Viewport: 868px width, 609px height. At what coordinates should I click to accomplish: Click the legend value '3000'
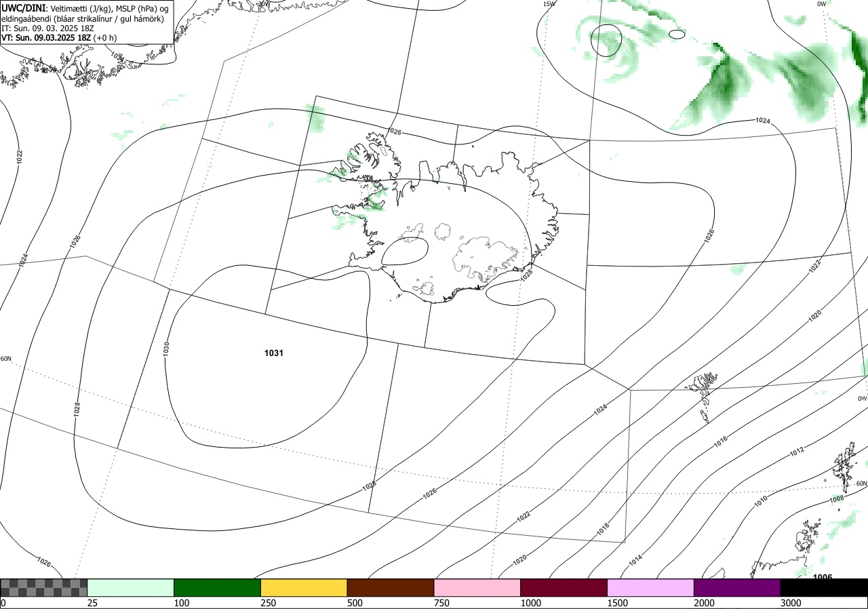[x=791, y=603]
